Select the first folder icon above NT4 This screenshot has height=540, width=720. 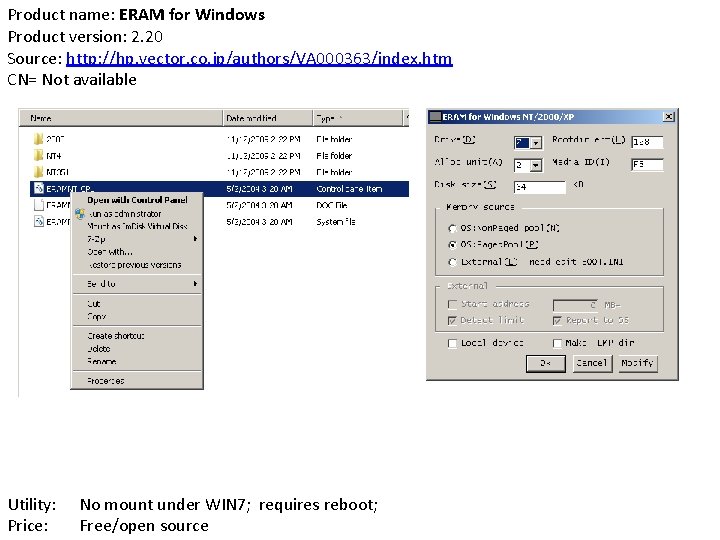point(38,139)
